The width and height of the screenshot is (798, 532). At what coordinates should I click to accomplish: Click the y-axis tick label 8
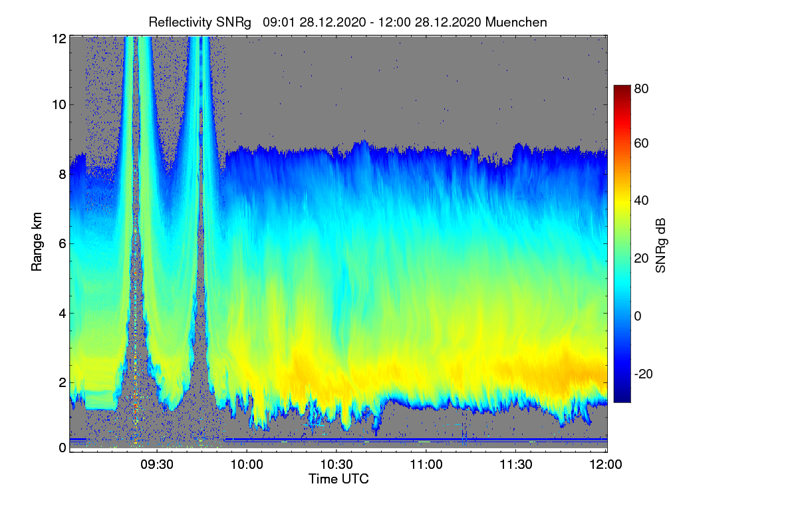62,174
